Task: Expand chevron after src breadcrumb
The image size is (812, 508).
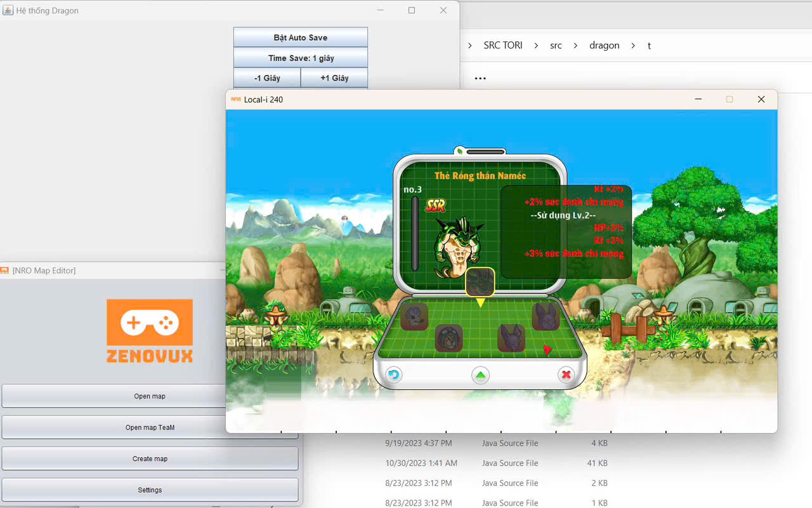Action: point(575,46)
